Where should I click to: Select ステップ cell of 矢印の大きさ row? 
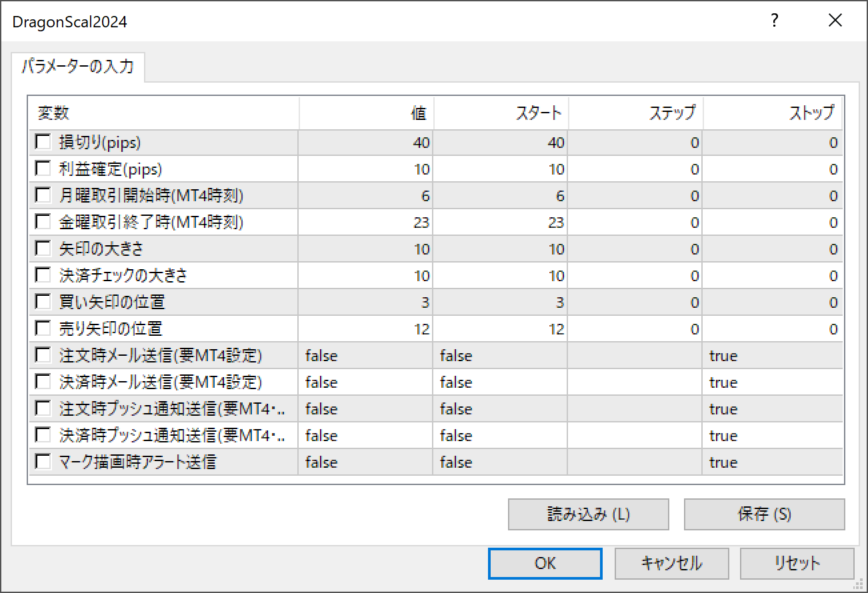point(635,249)
